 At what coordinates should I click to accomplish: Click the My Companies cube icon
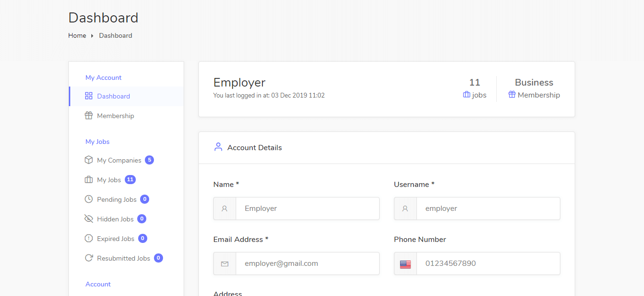(88, 160)
